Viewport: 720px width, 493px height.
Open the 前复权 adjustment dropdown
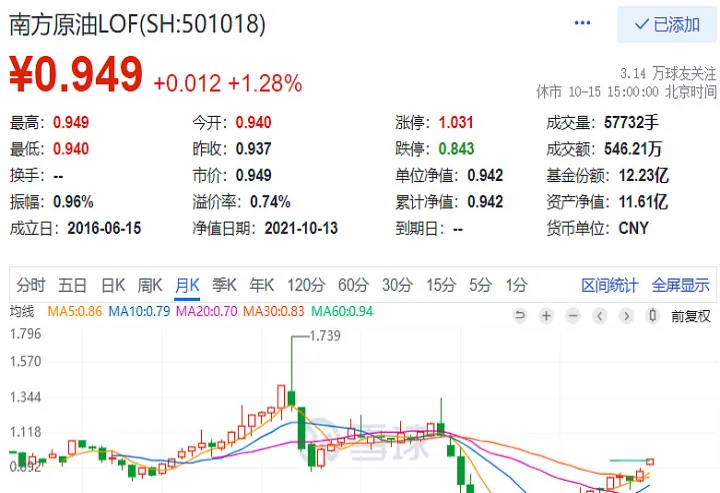tap(691, 316)
